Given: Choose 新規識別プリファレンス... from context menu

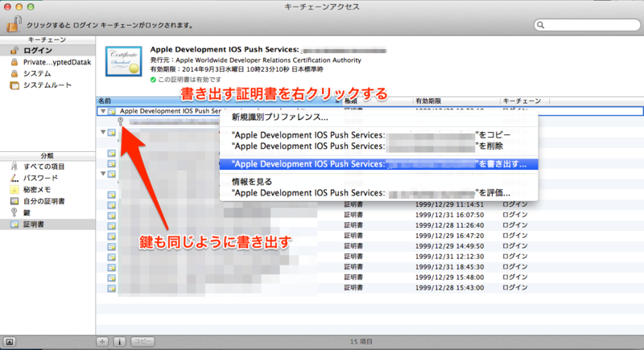Looking at the screenshot, I should coord(378,117).
